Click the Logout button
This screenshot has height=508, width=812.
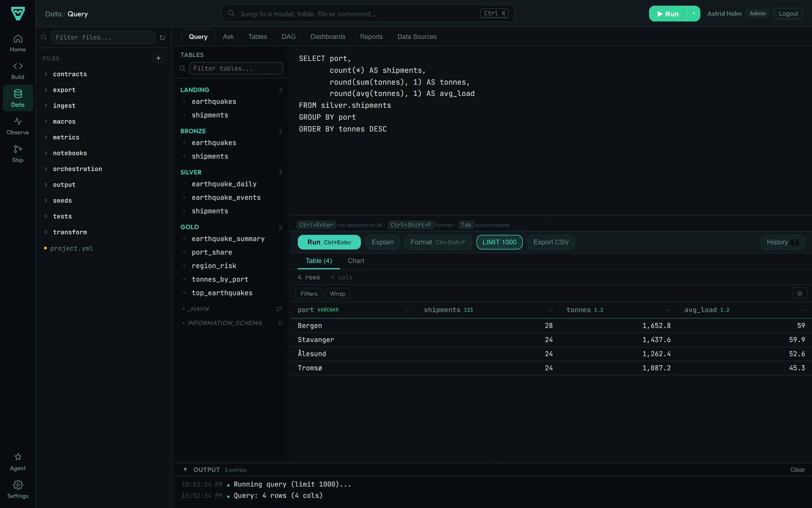click(788, 14)
